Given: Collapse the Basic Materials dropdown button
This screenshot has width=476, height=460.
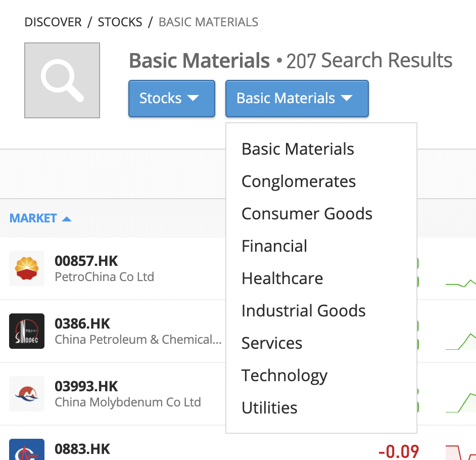Looking at the screenshot, I should point(297,99).
